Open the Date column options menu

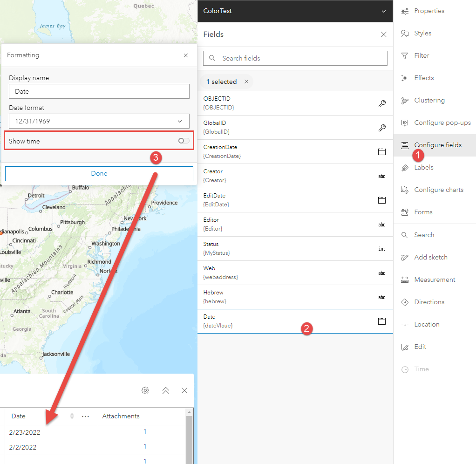pos(85,416)
